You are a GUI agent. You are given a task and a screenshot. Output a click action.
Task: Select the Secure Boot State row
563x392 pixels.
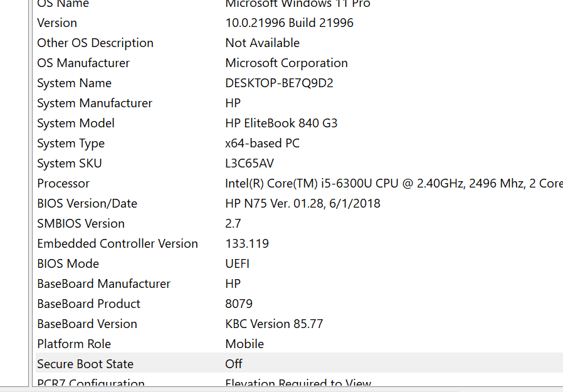coord(85,364)
